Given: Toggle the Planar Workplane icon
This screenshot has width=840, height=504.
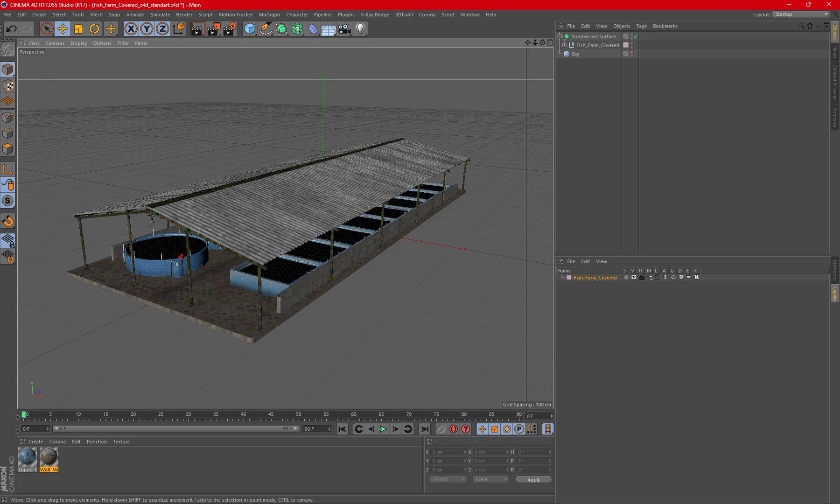Looking at the screenshot, I should click(x=8, y=256).
